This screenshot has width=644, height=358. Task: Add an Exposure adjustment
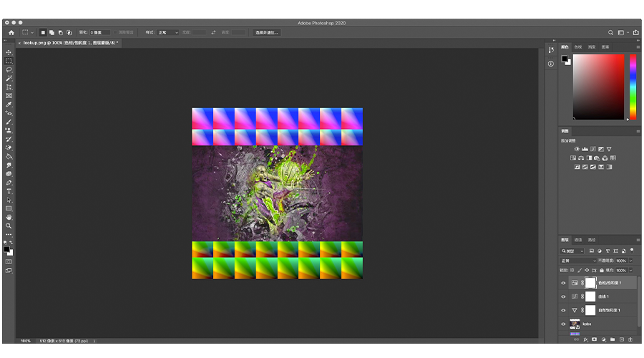click(601, 149)
